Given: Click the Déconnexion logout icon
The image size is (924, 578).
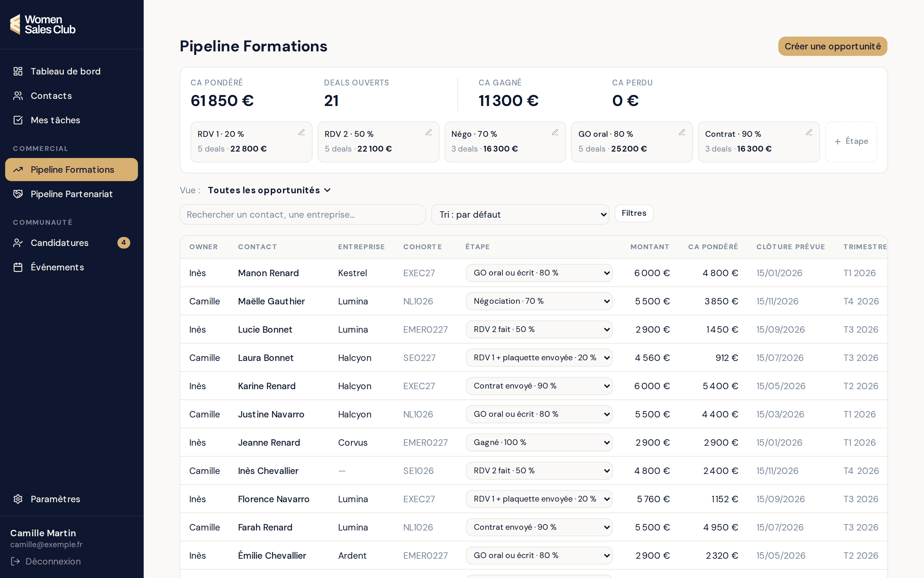Looking at the screenshot, I should (x=15, y=562).
